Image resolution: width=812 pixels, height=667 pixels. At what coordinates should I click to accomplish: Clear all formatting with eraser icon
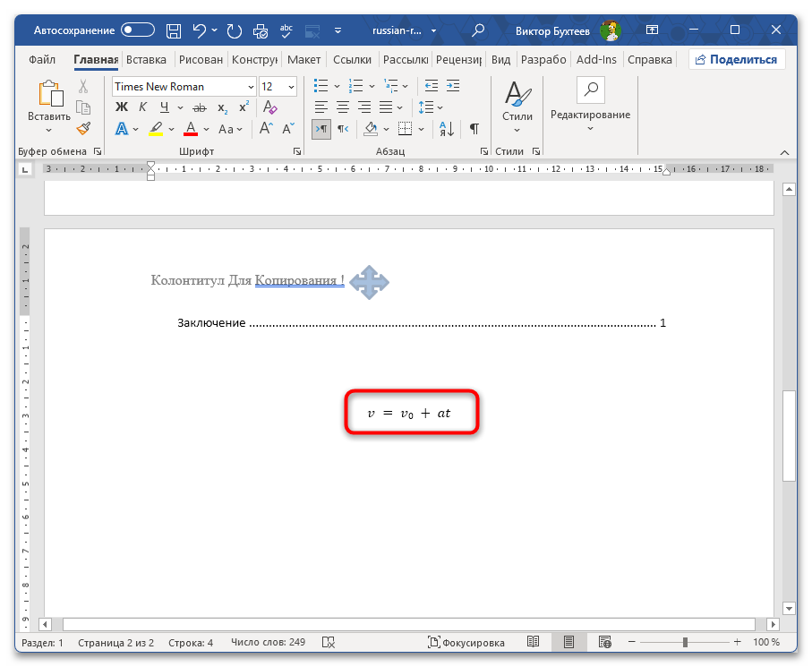point(269,107)
